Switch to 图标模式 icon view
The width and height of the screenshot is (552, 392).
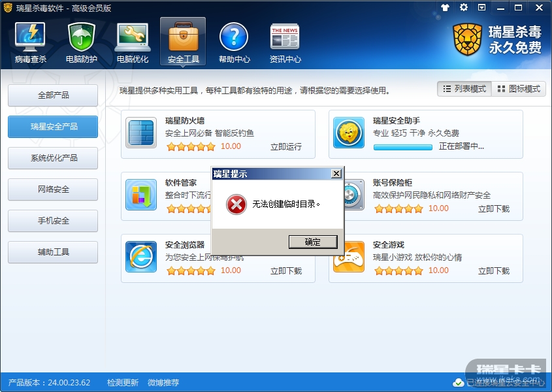point(519,89)
